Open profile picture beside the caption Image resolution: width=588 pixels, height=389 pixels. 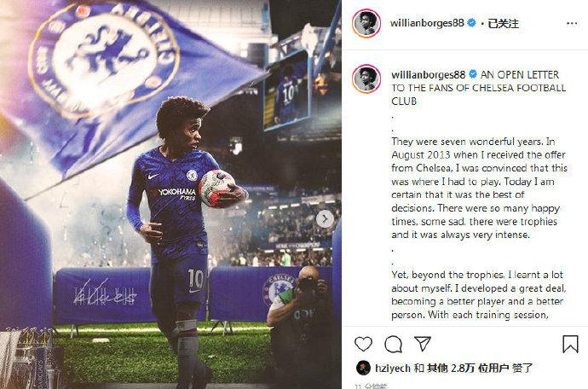tap(366, 78)
